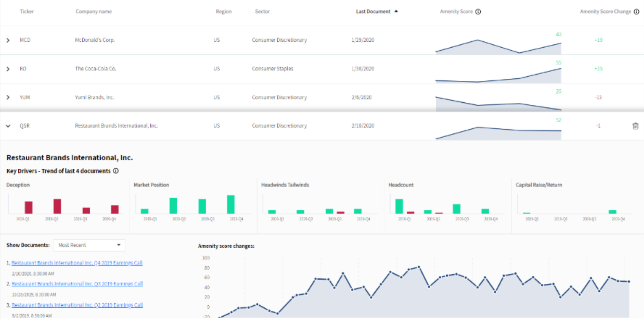Click the 1/30/2020 date cell

[363, 69]
